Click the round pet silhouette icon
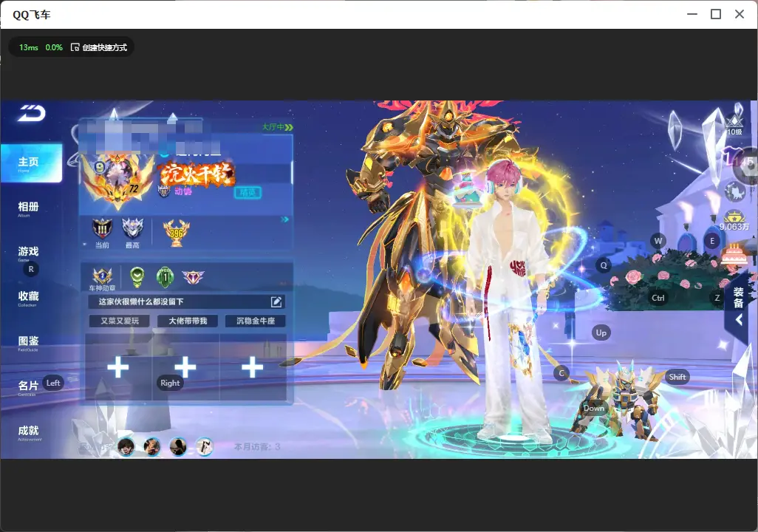Image resolution: width=758 pixels, height=532 pixels. 735,191
